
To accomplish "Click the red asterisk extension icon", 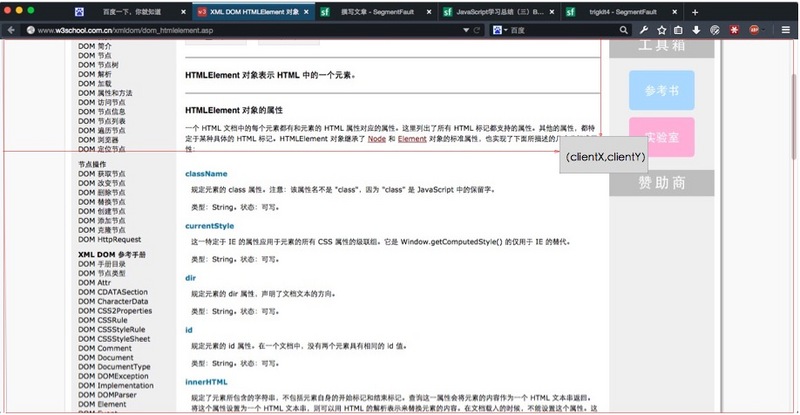I will [x=734, y=30].
